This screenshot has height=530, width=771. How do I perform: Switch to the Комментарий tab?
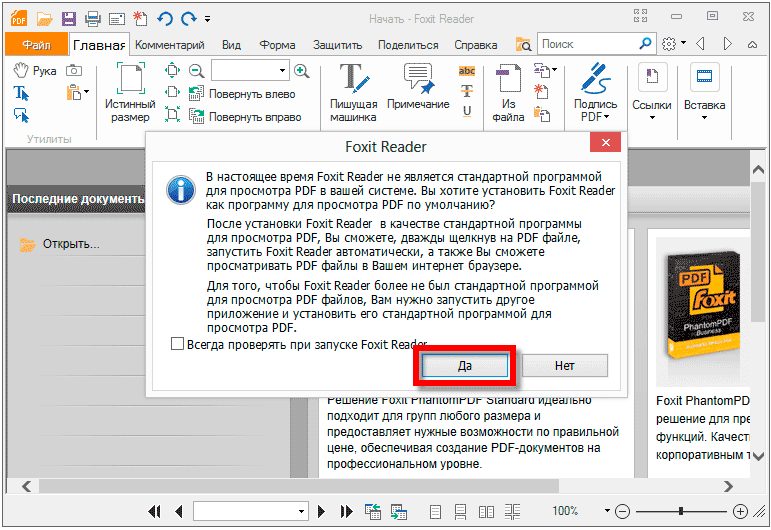click(x=170, y=45)
